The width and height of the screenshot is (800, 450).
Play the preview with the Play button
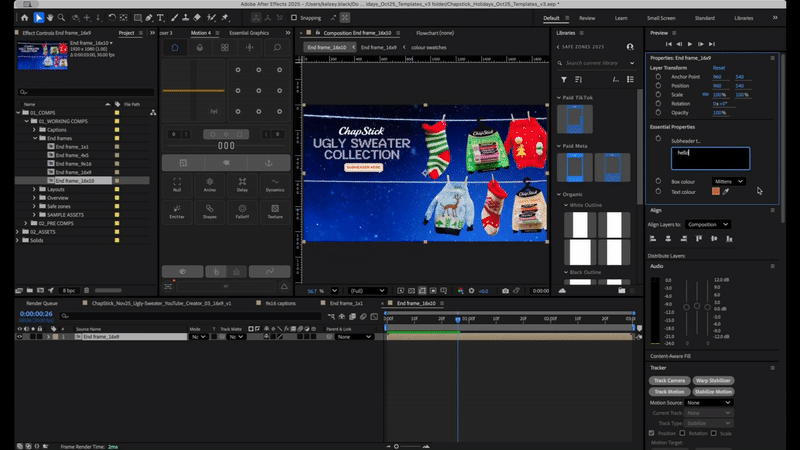[690, 44]
